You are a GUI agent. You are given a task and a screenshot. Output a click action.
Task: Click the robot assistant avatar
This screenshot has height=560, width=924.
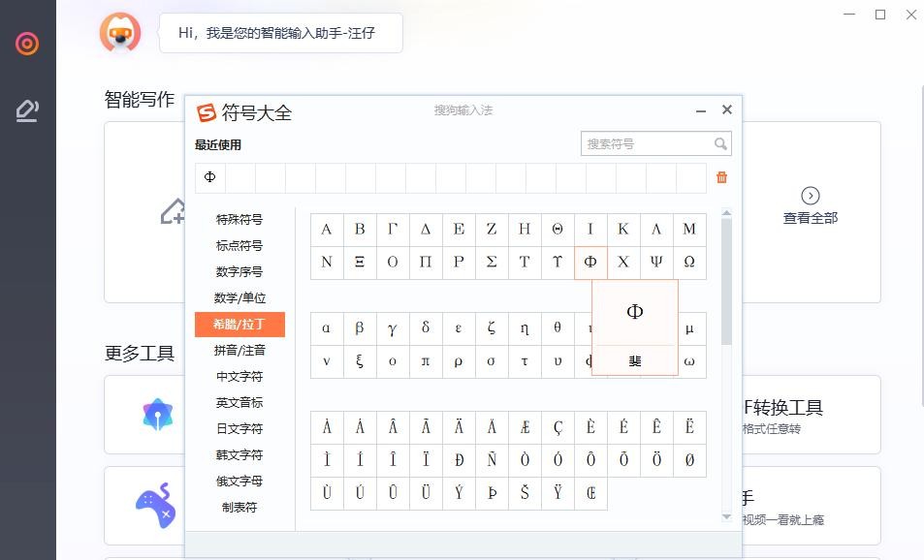click(x=120, y=33)
